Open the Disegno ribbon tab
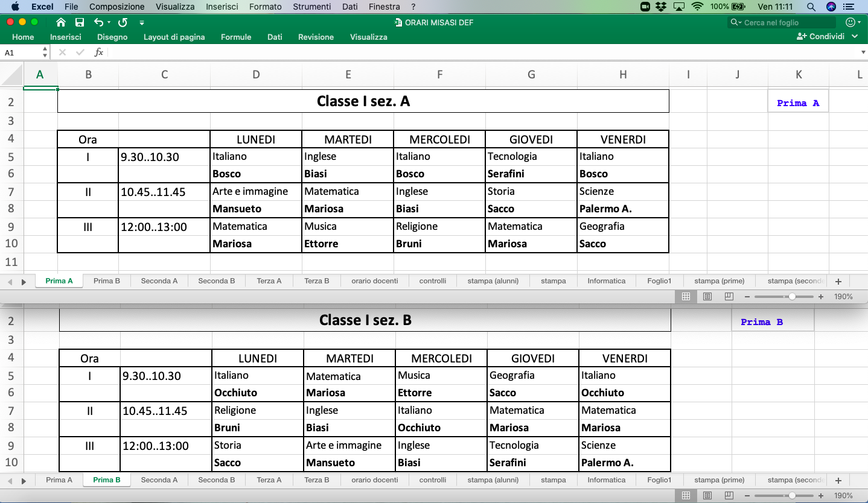Image resolution: width=868 pixels, height=503 pixels. [112, 37]
